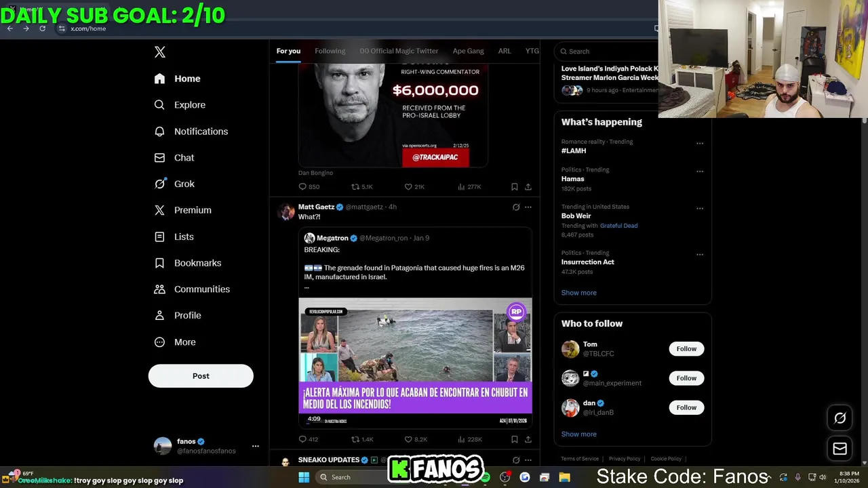Repost Matt Gaetz post (1.4K)
The height and width of the screenshot is (488, 868).
pos(361,439)
